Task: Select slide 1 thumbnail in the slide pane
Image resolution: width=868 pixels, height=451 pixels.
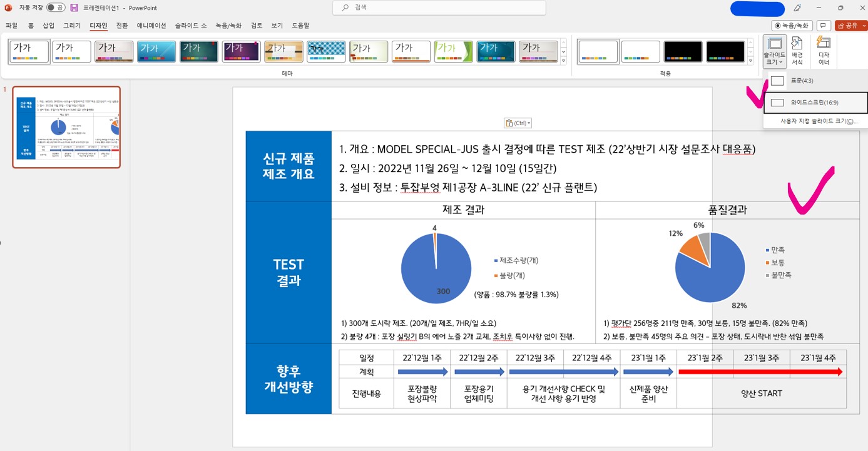Action: 65,128
